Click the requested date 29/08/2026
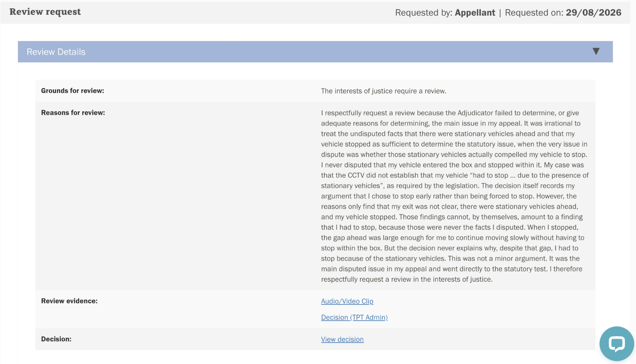 [x=593, y=13]
